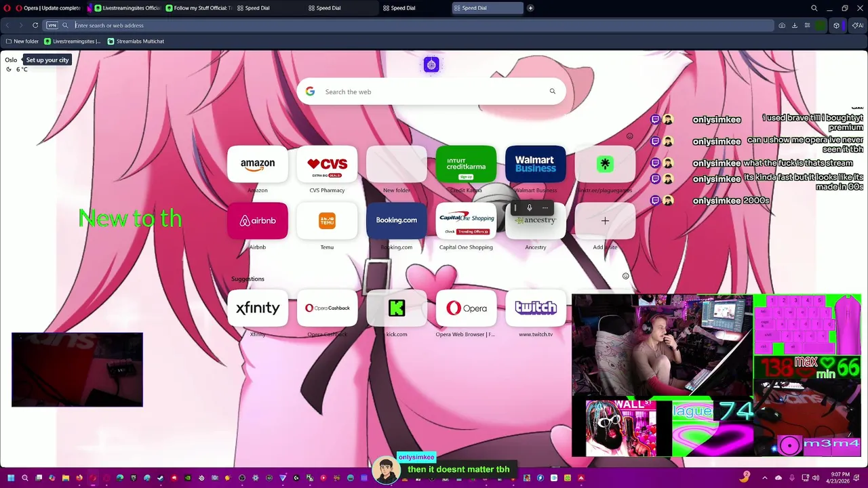868x488 pixels.
Task: Click the Walmart Business speed dial tile
Action: tap(536, 164)
